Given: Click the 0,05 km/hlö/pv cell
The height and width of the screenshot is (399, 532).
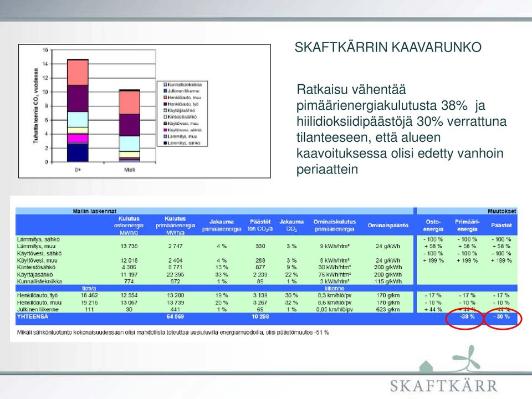Looking at the screenshot, I should [x=335, y=309].
